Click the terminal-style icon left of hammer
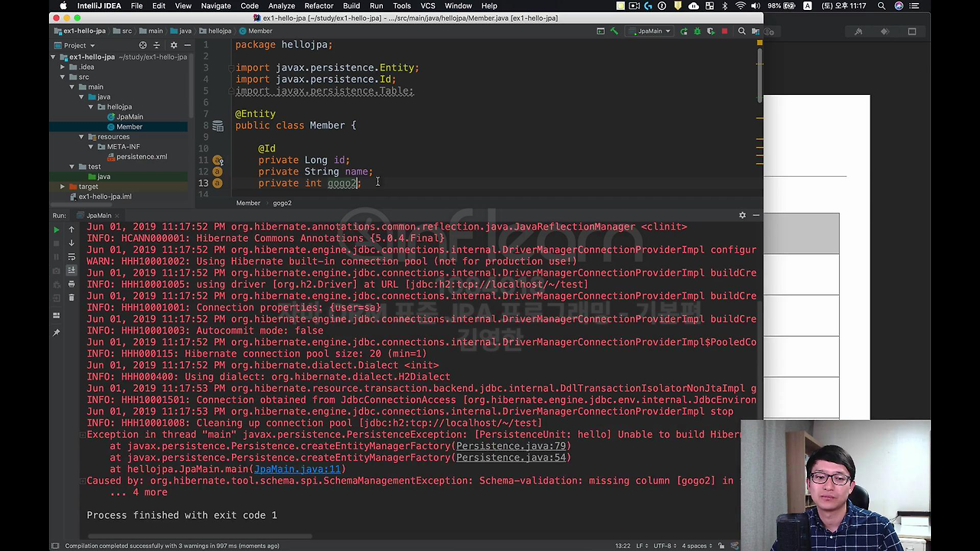The image size is (980, 551). pyautogui.click(x=601, y=31)
